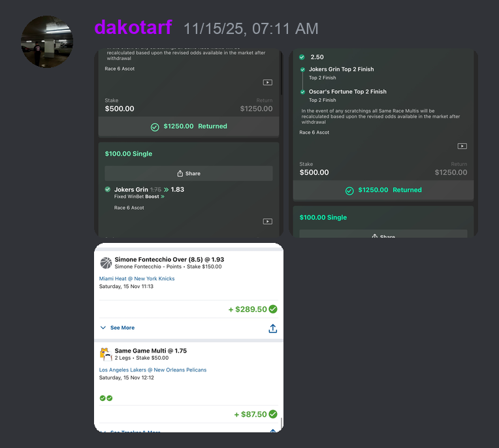The image size is (499, 448).
Task: Click the Race 6 Ascot label under Jokers Grin 1.83
Action: [129, 208]
